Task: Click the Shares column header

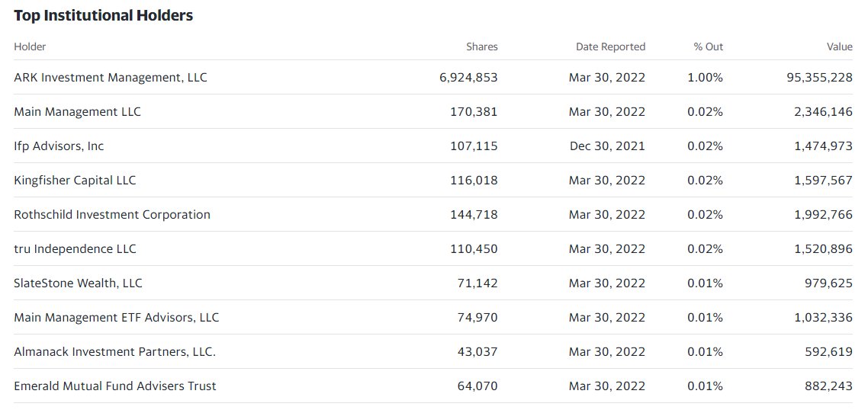Action: [481, 47]
